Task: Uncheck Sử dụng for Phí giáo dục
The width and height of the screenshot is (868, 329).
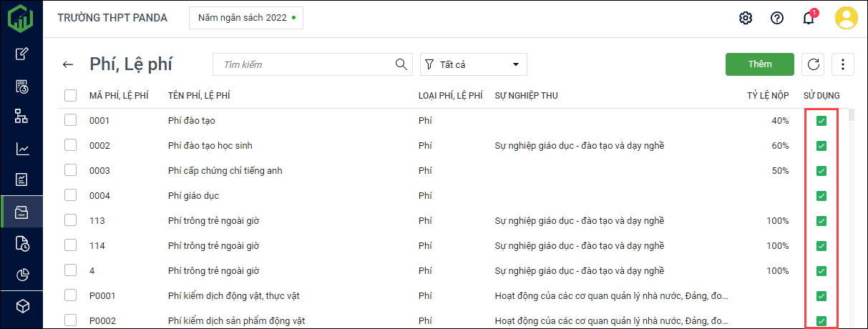Action: pyautogui.click(x=821, y=196)
